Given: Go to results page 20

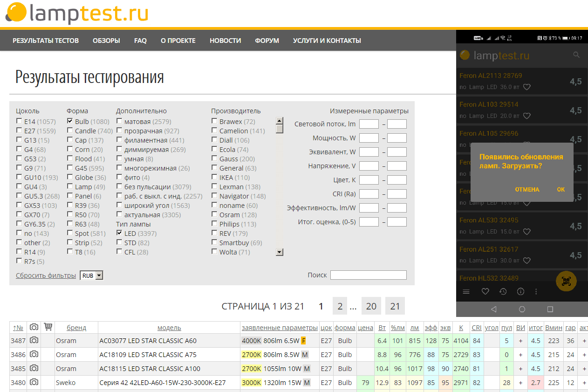Looking at the screenshot, I should coord(371,306).
